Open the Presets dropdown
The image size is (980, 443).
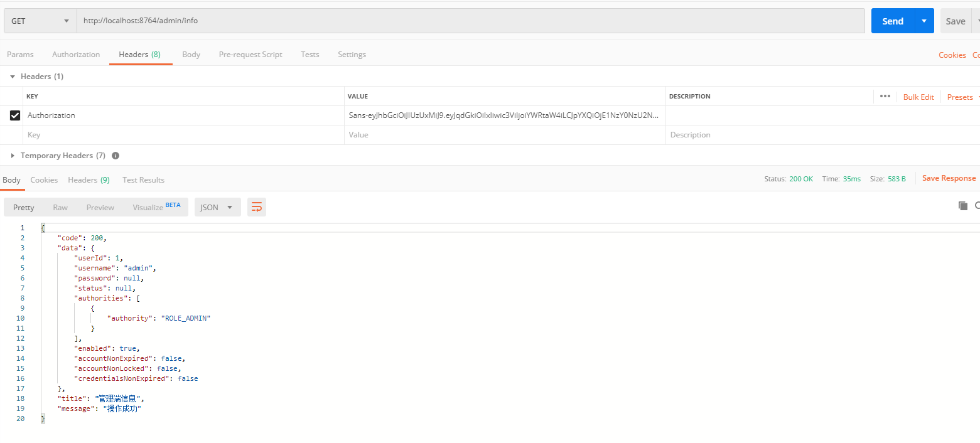coord(962,97)
